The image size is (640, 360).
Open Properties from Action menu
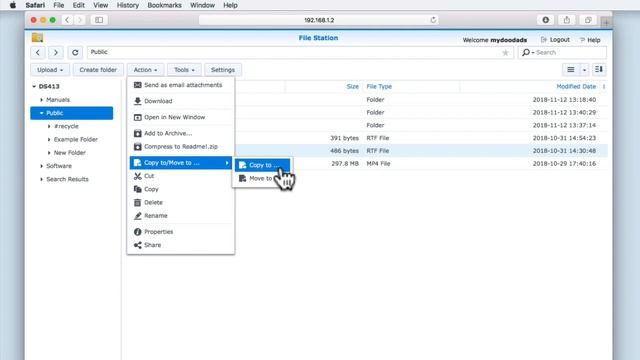click(x=180, y=232)
